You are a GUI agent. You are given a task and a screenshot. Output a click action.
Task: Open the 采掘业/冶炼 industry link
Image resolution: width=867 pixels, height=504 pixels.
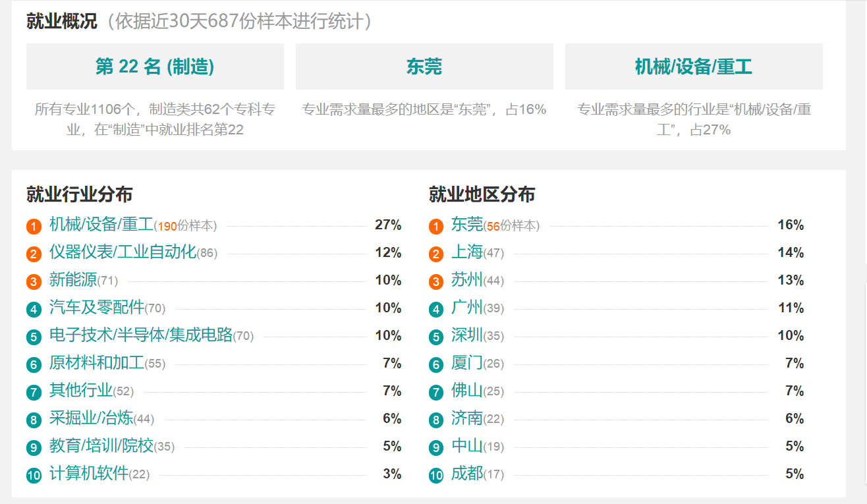pos(91,418)
